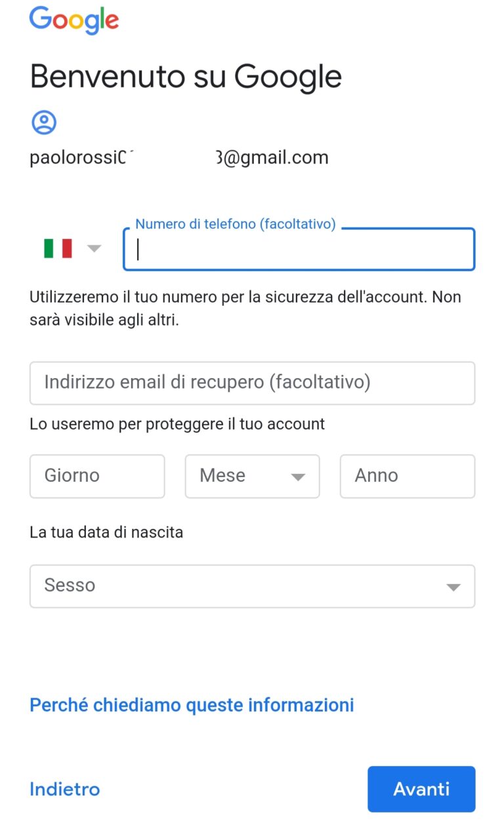The height and width of the screenshot is (823, 504).
Task: Focus the Numero di telefono input field
Action: [299, 250]
